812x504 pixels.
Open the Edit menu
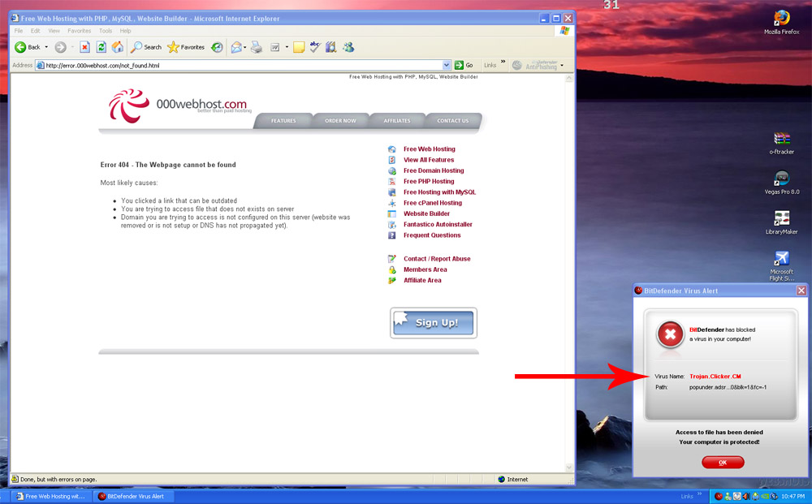coord(35,31)
